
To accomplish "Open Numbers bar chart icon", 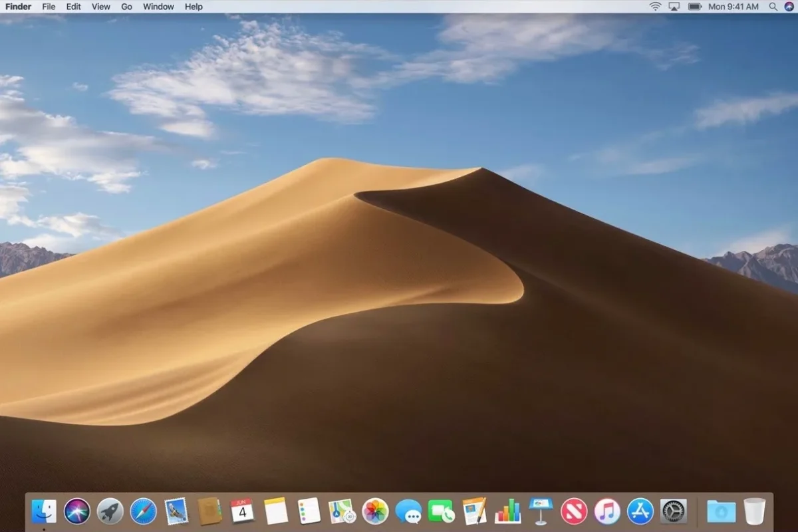I will coord(507,511).
